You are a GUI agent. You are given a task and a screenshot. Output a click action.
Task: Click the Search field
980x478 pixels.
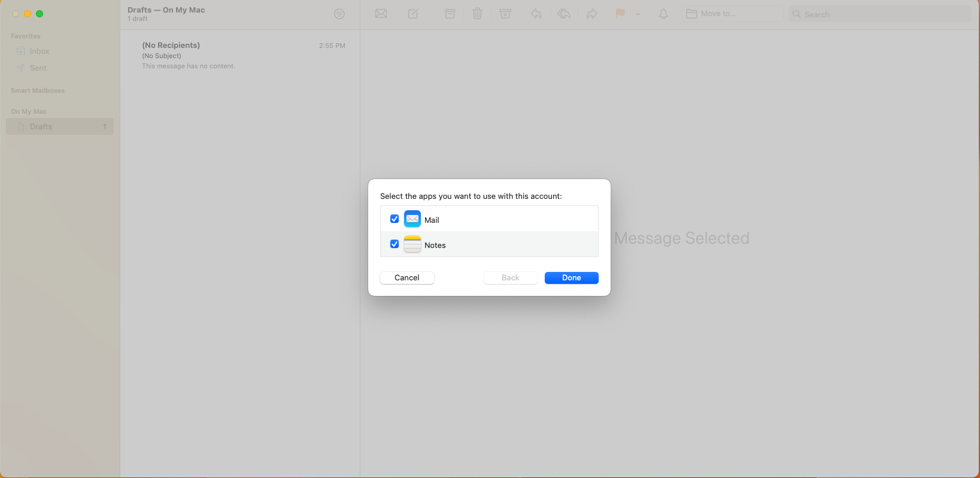tap(879, 14)
